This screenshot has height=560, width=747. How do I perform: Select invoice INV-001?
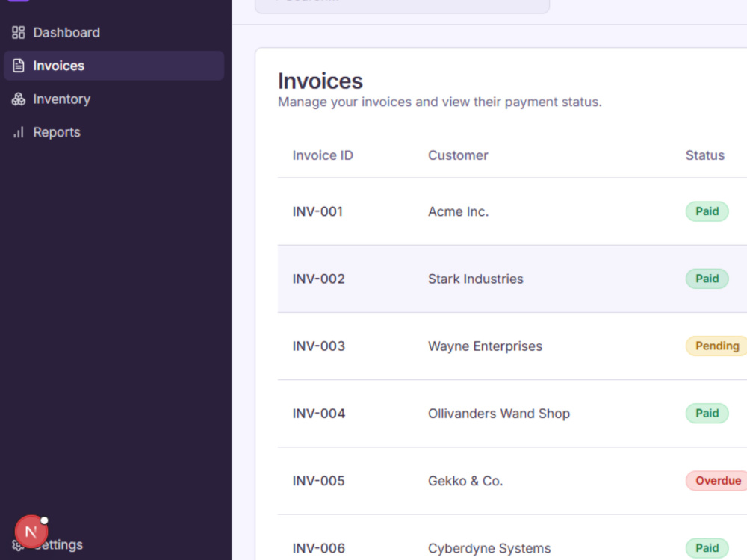(x=317, y=211)
